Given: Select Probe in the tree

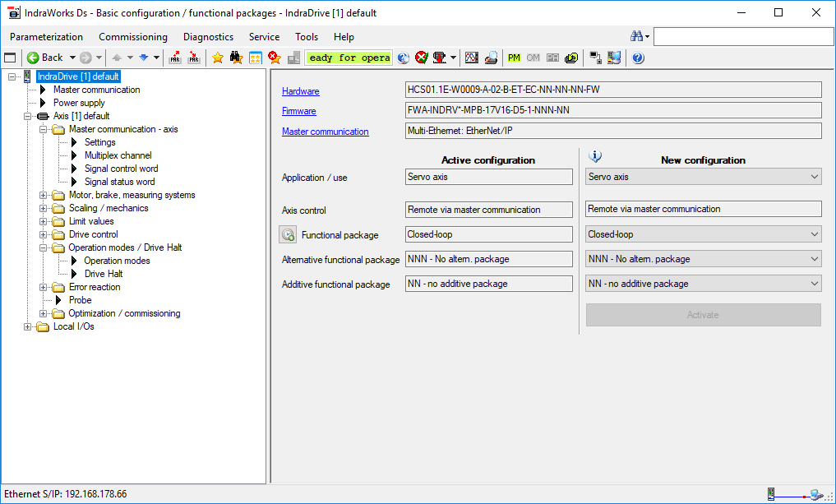Looking at the screenshot, I should 80,300.
